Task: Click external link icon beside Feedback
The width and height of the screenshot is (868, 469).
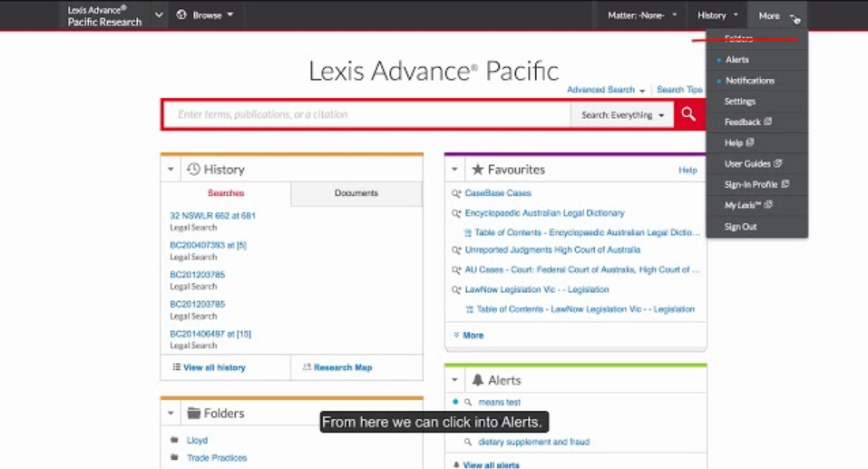Action: (x=768, y=122)
